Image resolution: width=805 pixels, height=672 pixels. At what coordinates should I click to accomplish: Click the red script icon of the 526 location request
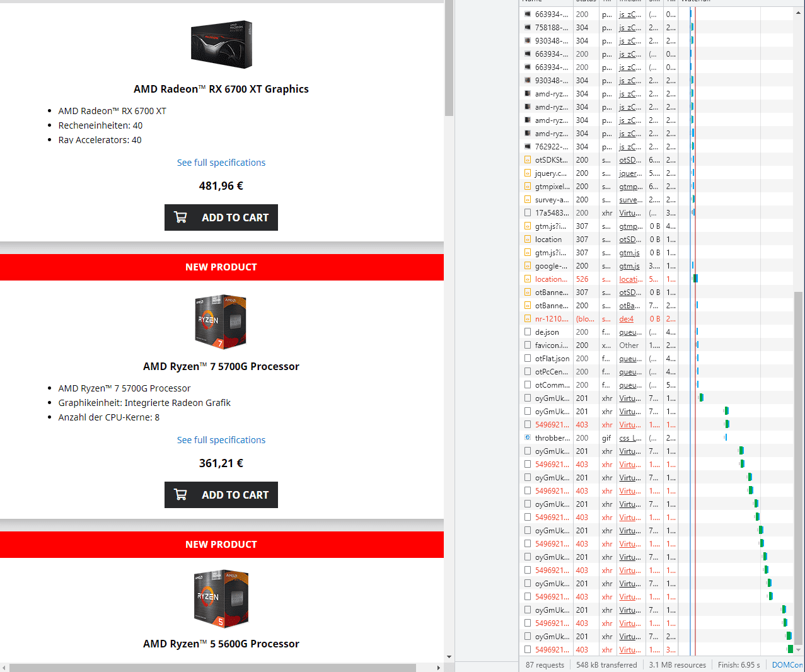tap(528, 279)
